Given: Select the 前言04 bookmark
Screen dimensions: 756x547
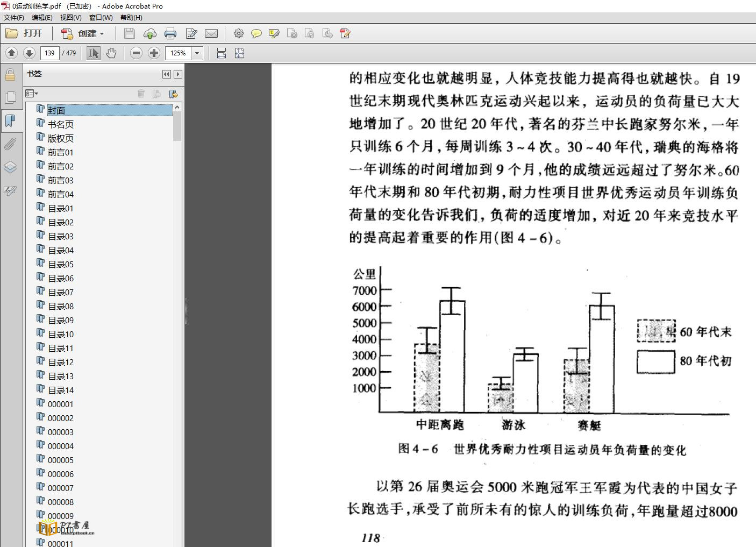Looking at the screenshot, I should point(61,194).
